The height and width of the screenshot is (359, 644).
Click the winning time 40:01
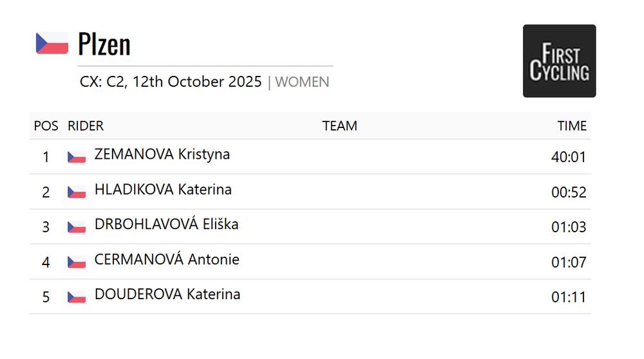point(569,157)
